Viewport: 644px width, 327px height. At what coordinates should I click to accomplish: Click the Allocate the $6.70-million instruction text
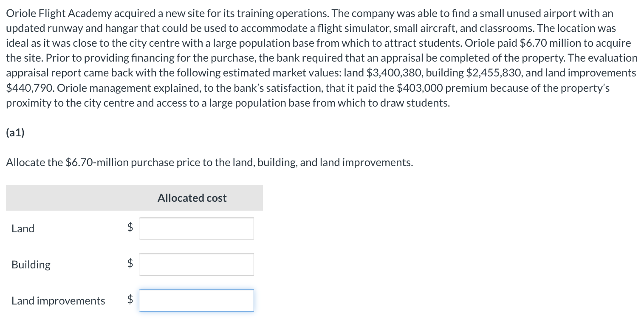[x=209, y=162]
